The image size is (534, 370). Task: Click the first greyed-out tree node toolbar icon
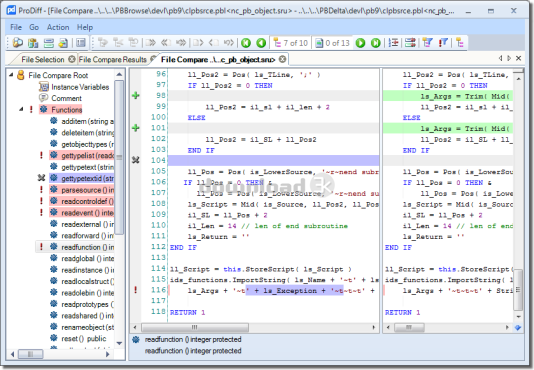[x=103, y=43]
